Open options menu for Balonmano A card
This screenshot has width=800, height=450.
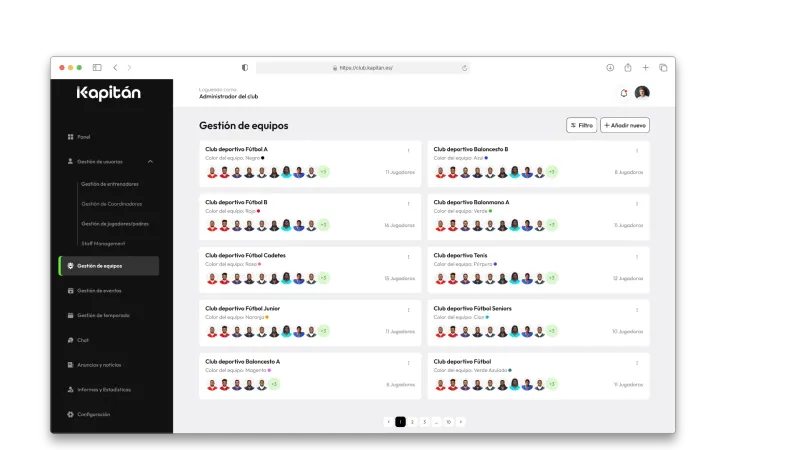pos(637,204)
